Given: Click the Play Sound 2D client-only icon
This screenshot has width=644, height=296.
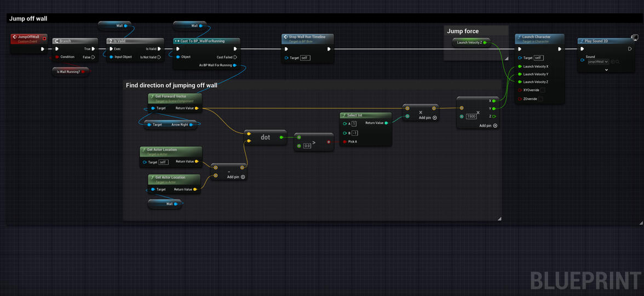Looking at the screenshot, I should (635, 38).
